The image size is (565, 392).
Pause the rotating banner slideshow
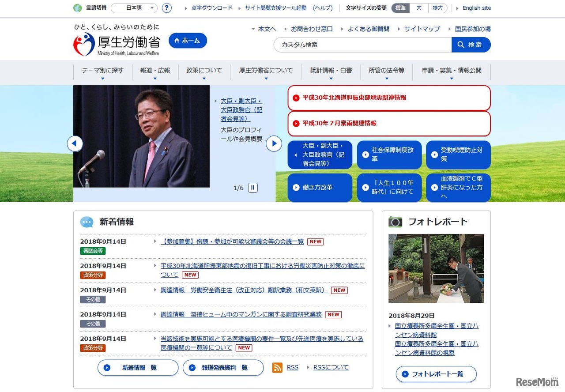[x=252, y=188]
